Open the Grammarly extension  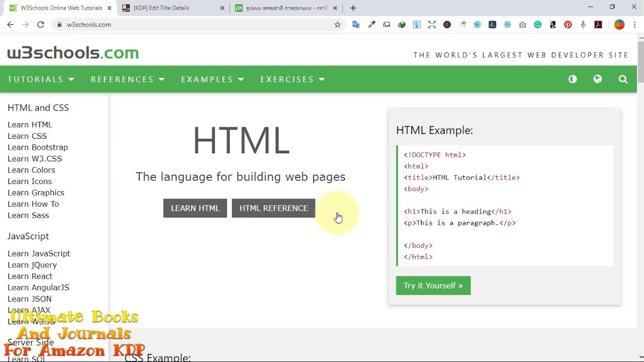[538, 25]
